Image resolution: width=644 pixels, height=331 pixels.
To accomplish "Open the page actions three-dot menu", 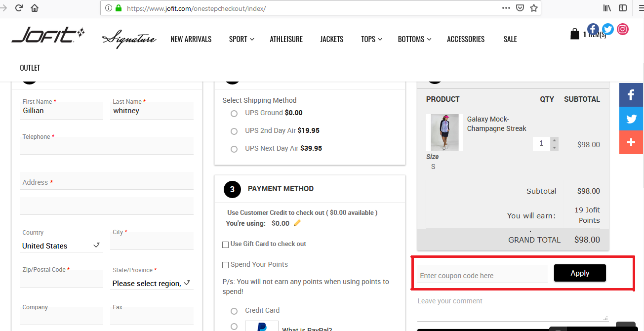I will 506,8.
